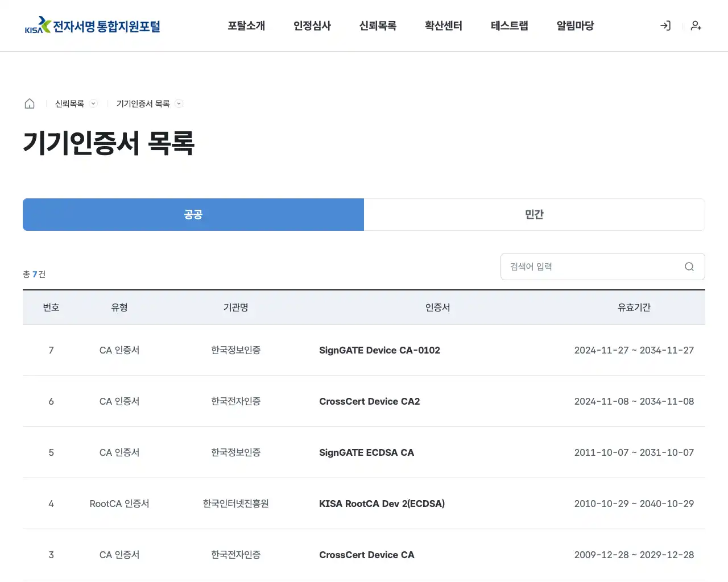The height and width of the screenshot is (582, 728).
Task: Click the 유효기간 column header
Action: coord(634,307)
